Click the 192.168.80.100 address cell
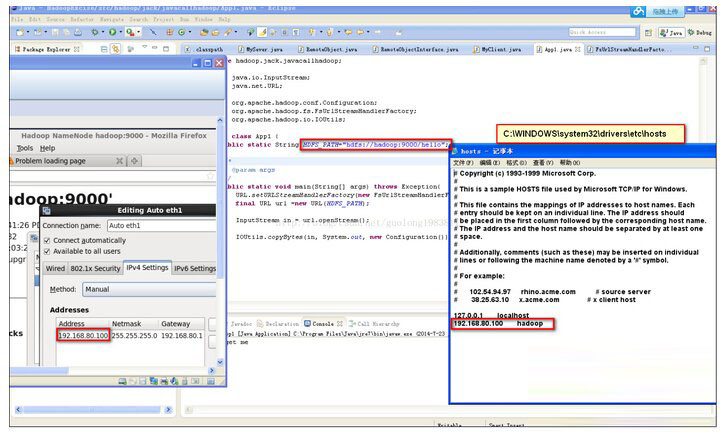The image size is (723, 437). 83,336
